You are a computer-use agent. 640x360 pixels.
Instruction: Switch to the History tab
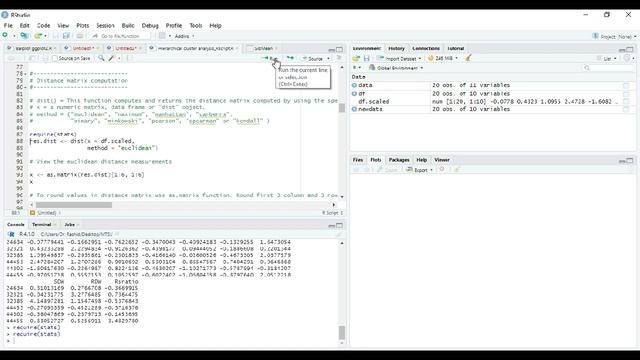396,48
